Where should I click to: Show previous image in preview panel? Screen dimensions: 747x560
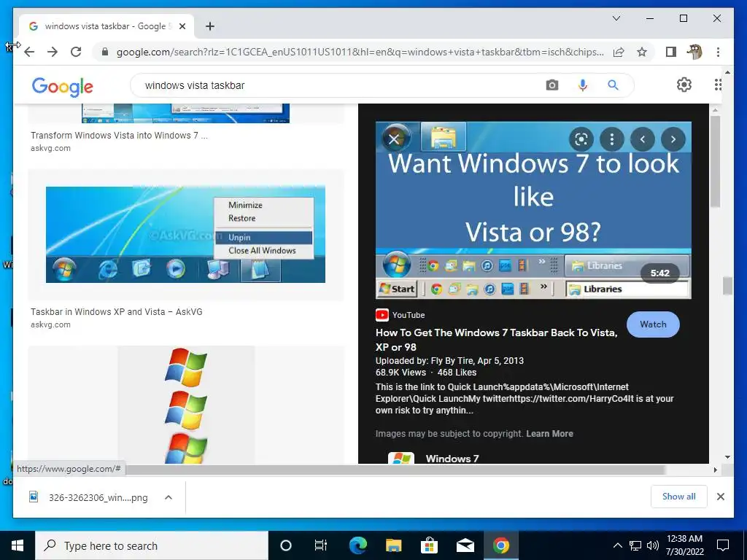tap(642, 139)
